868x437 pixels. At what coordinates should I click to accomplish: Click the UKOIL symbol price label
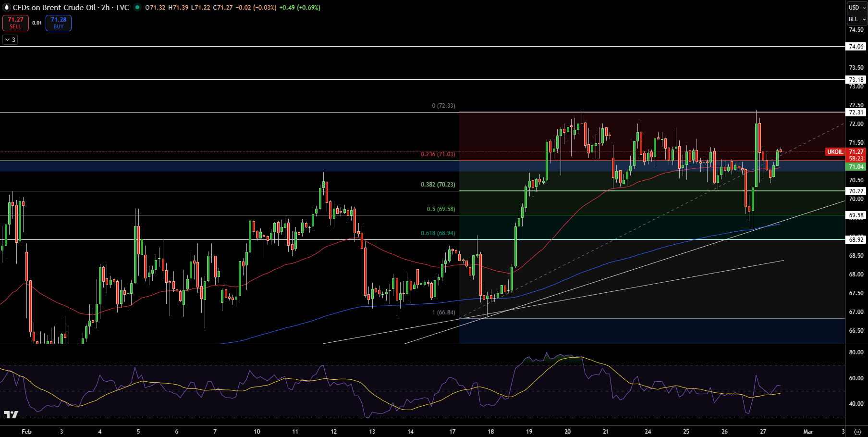pos(835,152)
